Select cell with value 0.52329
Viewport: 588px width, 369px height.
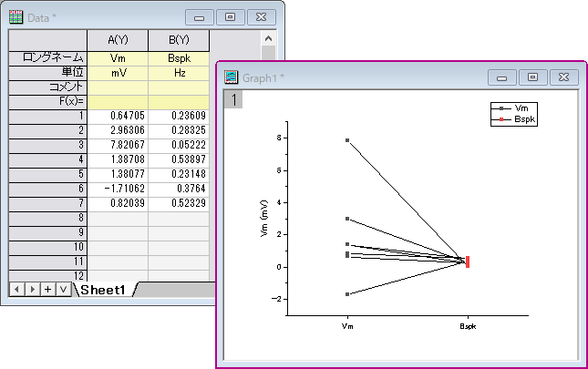(179, 203)
